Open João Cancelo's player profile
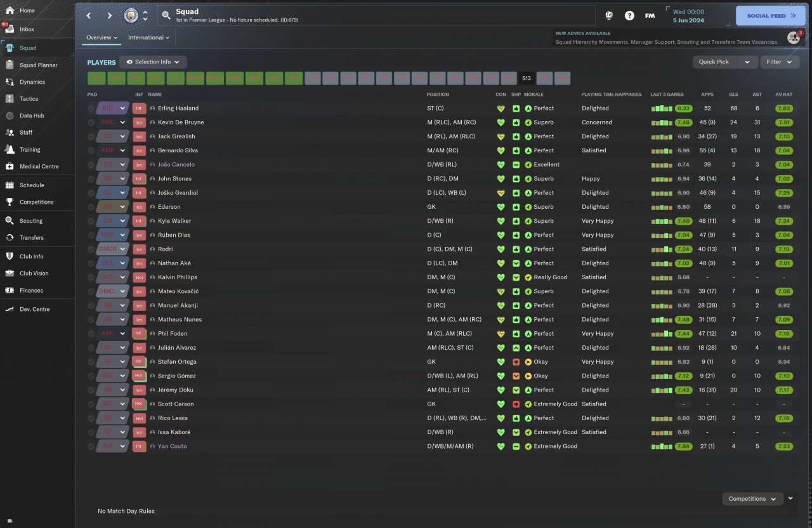 [176, 164]
